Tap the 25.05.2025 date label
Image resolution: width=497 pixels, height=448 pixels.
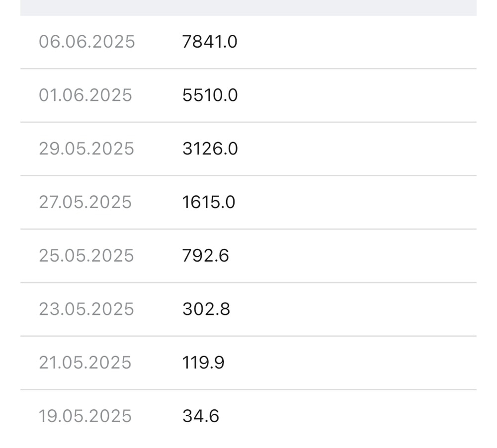pyautogui.click(x=86, y=256)
